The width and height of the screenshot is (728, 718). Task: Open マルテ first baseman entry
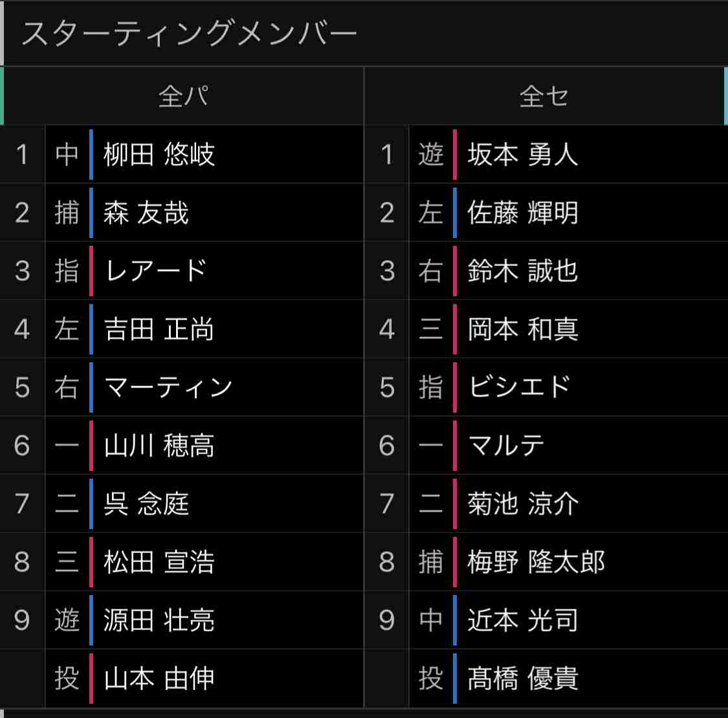point(505,446)
